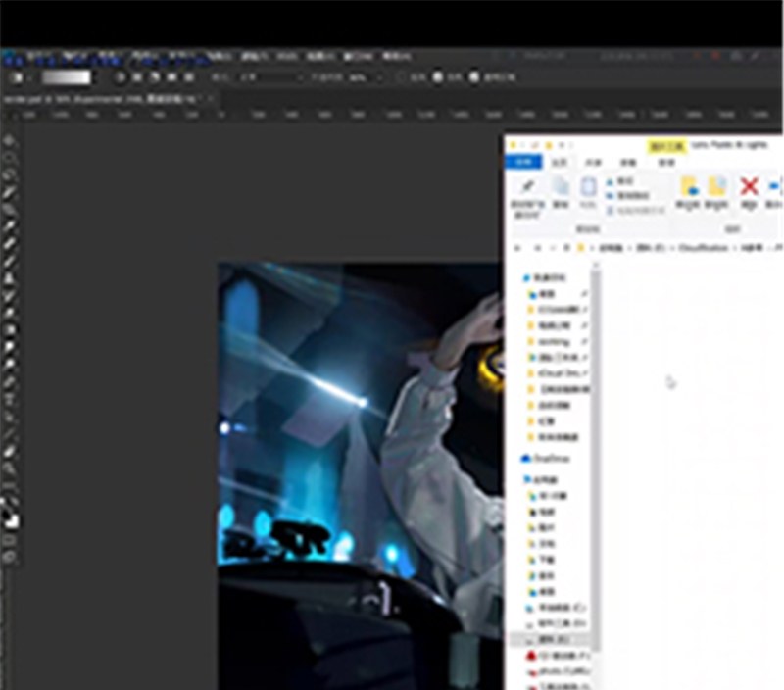This screenshot has width=784, height=690.
Task: Select the Move tool in Photoshop toolbar
Action: point(9,141)
